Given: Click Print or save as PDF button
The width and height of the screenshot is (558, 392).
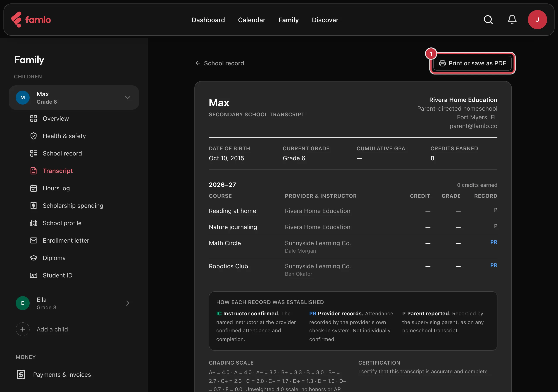Looking at the screenshot, I should click(473, 63).
